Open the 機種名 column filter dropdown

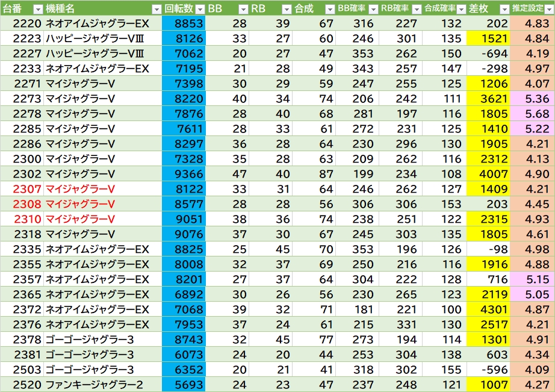(157, 9)
